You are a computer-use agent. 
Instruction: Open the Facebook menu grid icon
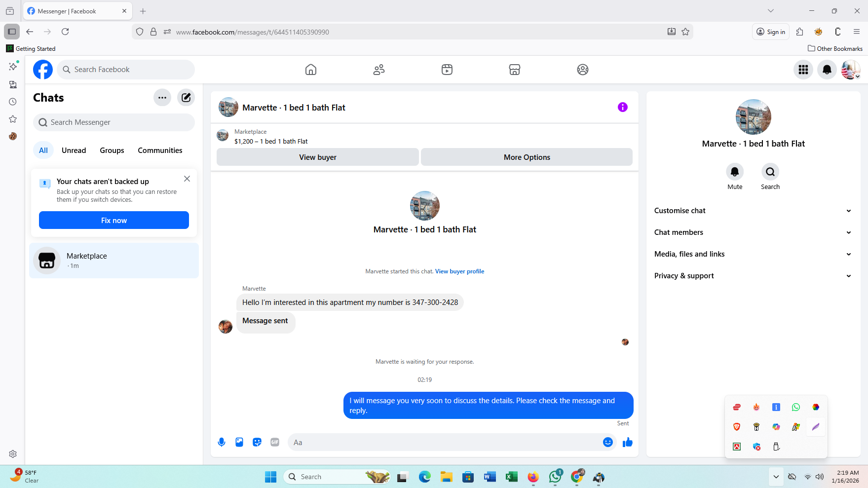803,70
